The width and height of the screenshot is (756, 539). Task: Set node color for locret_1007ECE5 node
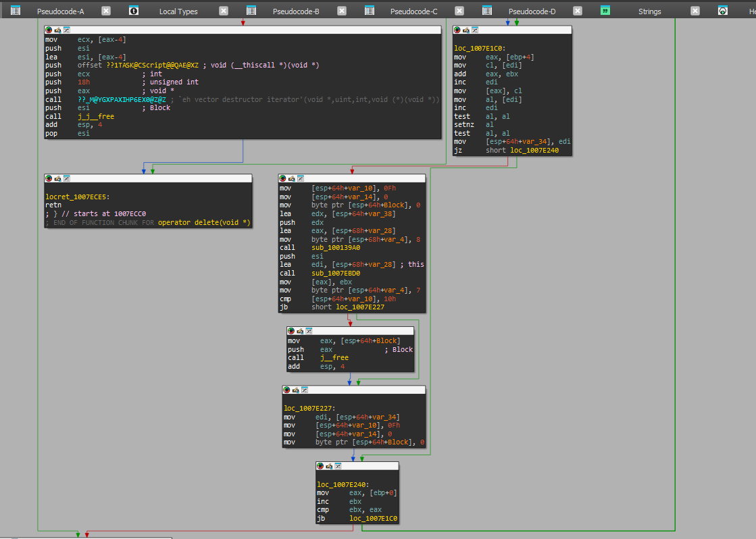click(x=49, y=178)
